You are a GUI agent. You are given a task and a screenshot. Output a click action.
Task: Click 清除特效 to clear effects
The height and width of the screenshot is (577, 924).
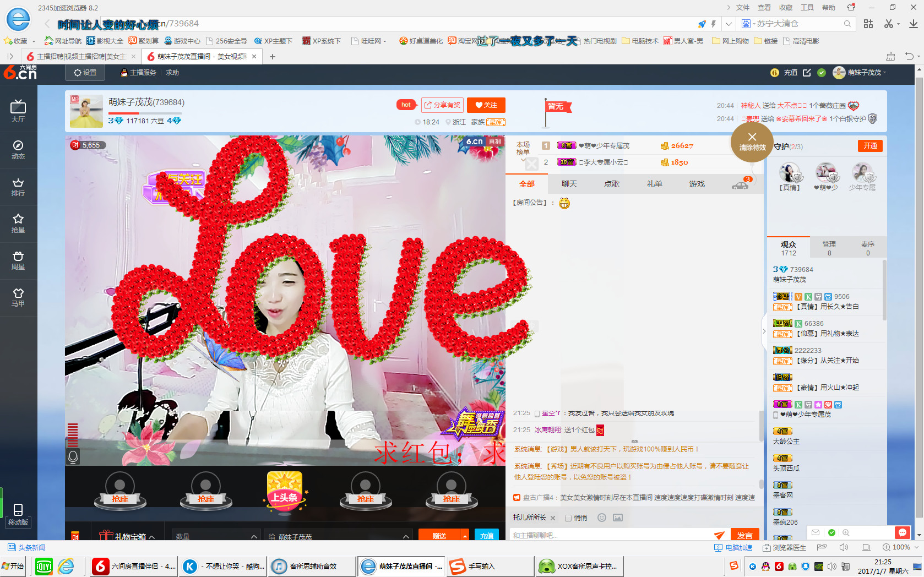[x=752, y=141]
